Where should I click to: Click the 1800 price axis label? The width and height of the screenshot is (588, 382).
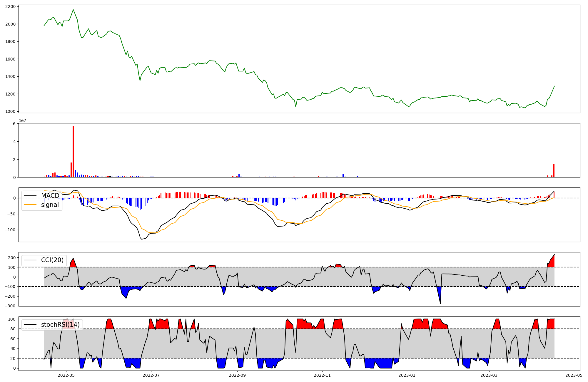10,41
